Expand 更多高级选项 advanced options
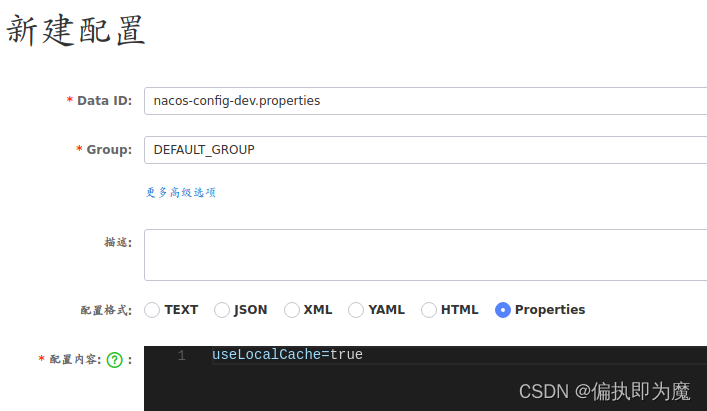Screen dimensions: 707x411 (180, 192)
